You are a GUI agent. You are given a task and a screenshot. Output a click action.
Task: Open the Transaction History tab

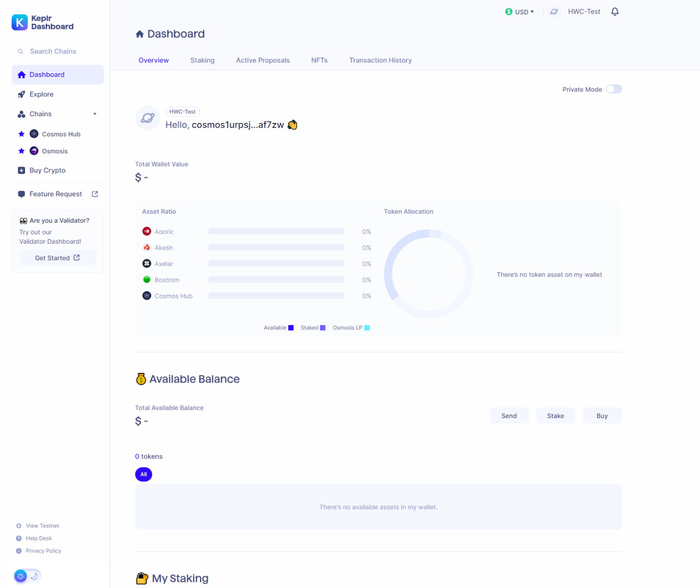[380, 60]
